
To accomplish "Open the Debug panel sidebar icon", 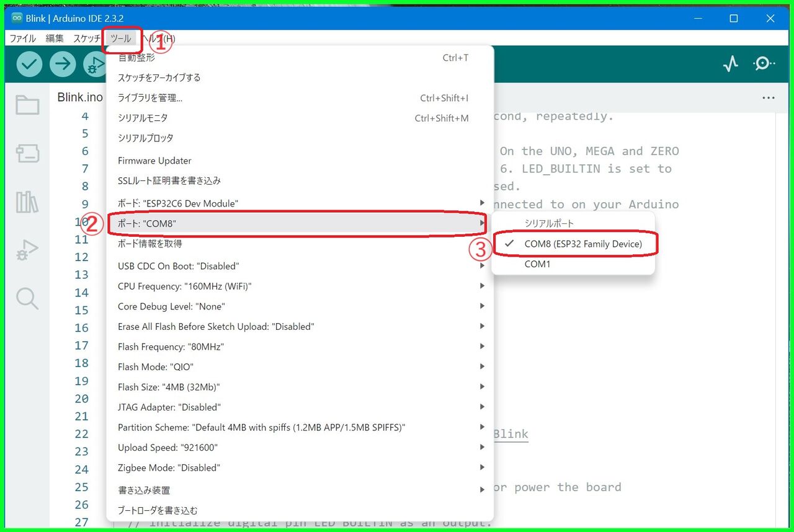I will 27,249.
